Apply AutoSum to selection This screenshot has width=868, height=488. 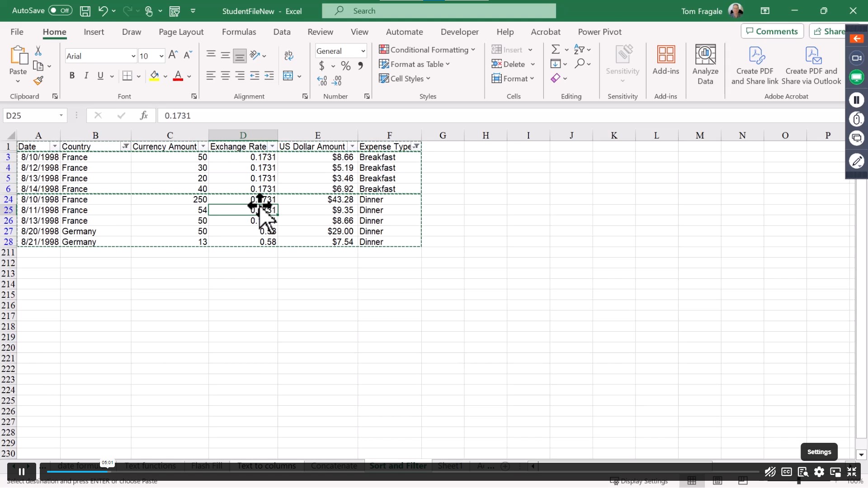click(556, 49)
